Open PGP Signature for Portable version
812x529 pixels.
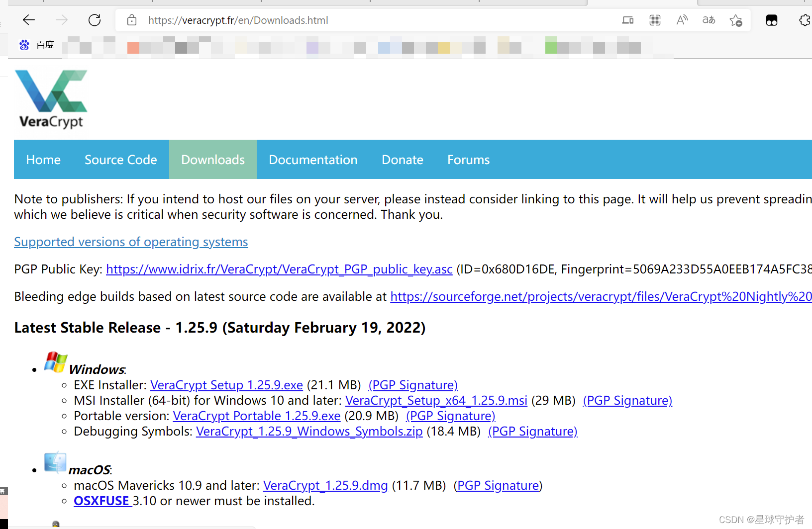pyautogui.click(x=451, y=416)
